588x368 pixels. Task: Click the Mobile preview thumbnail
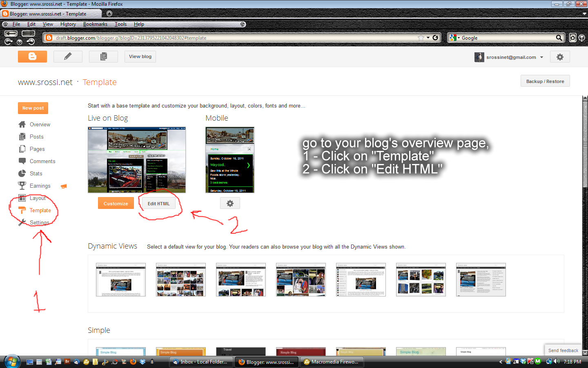click(230, 160)
